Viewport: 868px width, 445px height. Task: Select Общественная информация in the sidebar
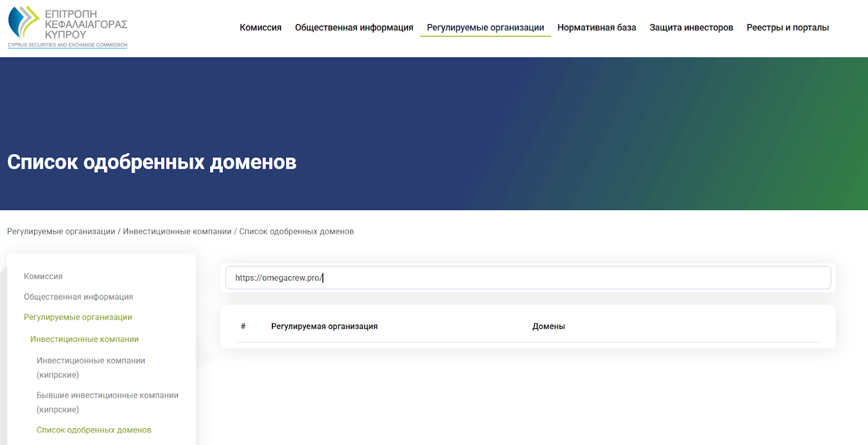pos(79,297)
